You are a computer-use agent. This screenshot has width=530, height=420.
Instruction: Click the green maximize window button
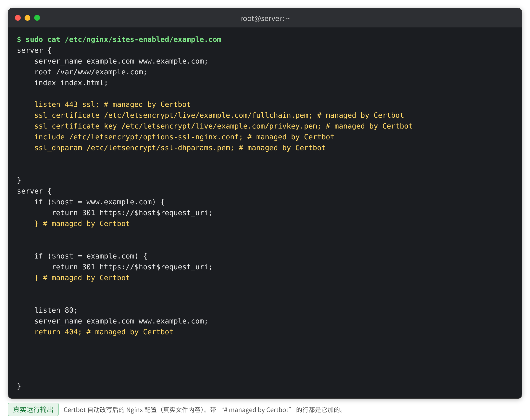click(37, 18)
